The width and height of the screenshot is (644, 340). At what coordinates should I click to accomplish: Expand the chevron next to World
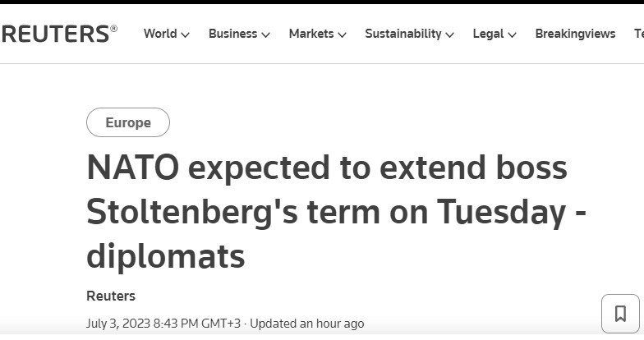tap(186, 34)
